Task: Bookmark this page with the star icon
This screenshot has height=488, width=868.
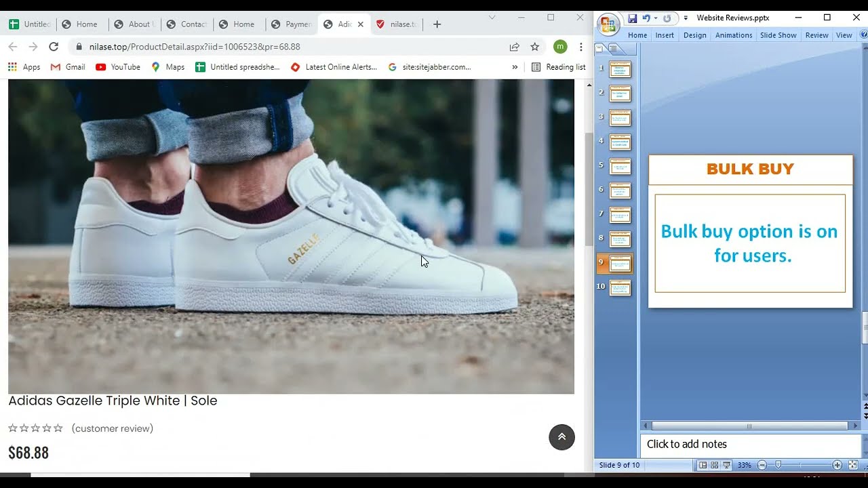Action: coord(534,47)
